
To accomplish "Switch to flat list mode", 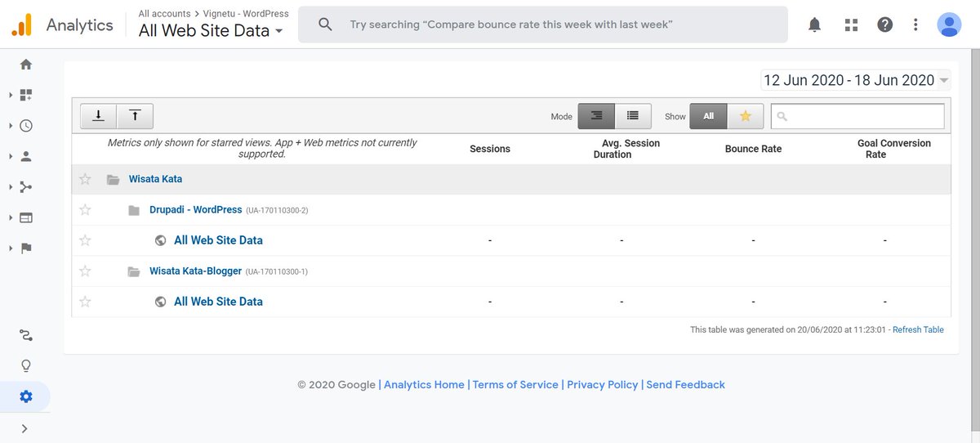I will [x=633, y=116].
